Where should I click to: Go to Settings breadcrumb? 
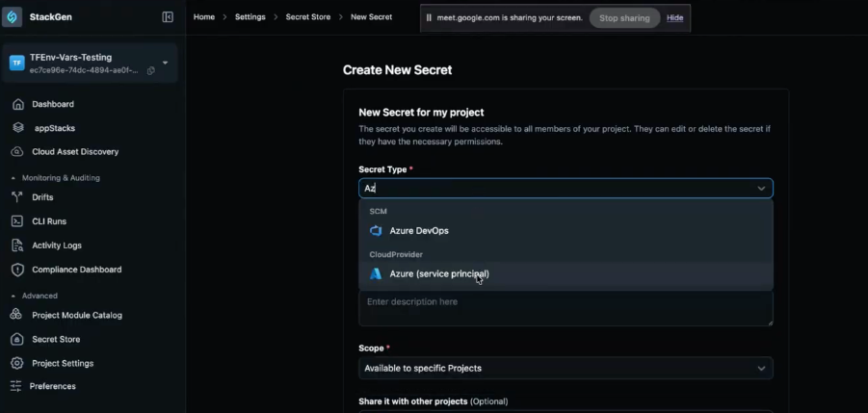(x=250, y=17)
